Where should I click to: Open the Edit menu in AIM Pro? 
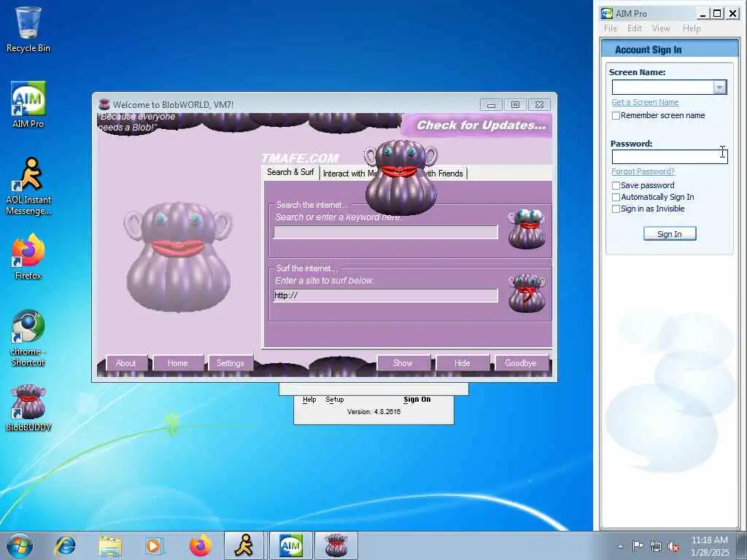click(634, 28)
